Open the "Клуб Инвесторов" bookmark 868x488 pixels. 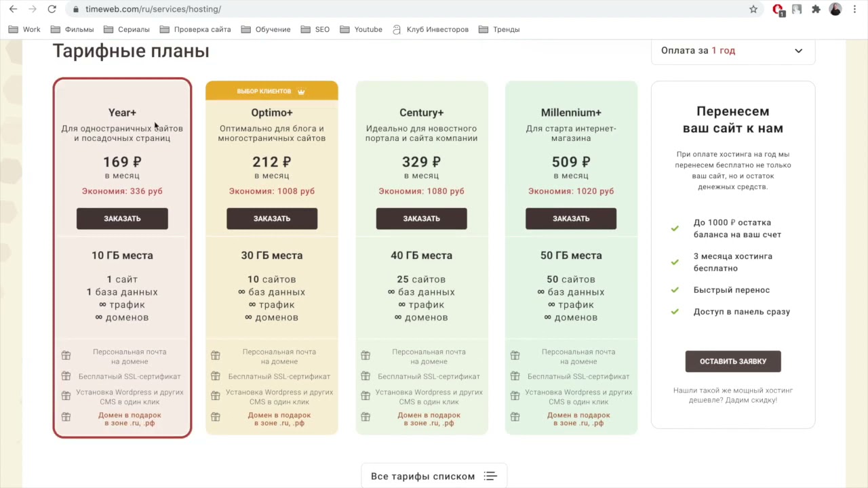431,30
